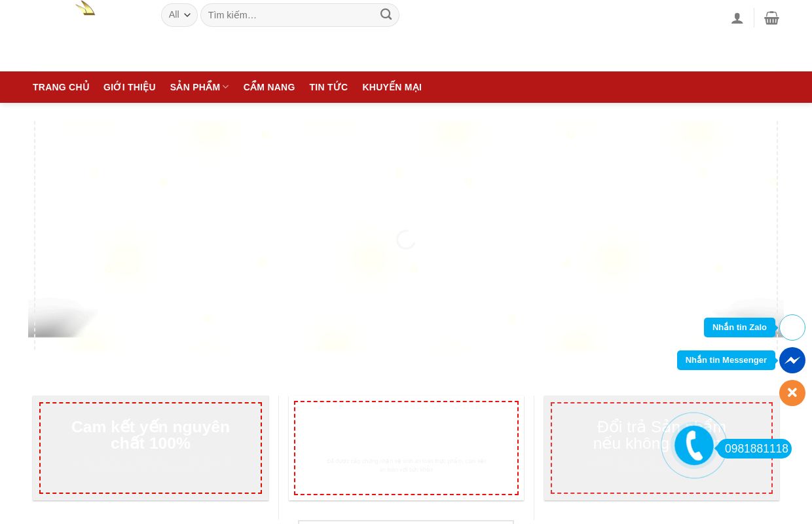Click the round Zalo chat icon

[x=792, y=327]
